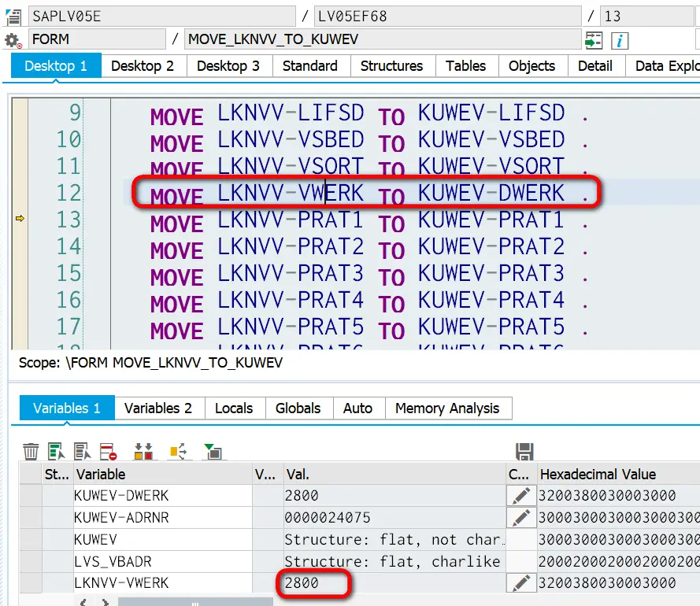700x606 pixels.
Task: Click the program stack icon beside SAPLV05E
Action: point(13,17)
